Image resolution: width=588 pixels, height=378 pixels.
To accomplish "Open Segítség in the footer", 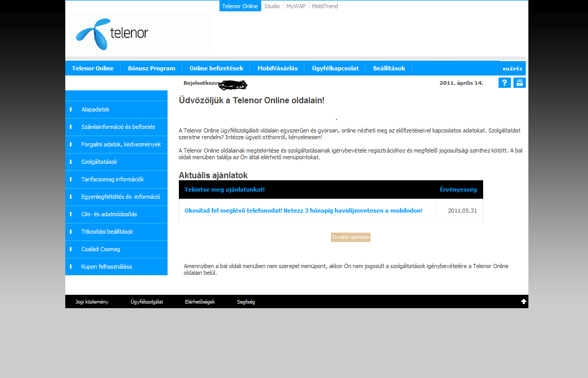I will point(246,301).
